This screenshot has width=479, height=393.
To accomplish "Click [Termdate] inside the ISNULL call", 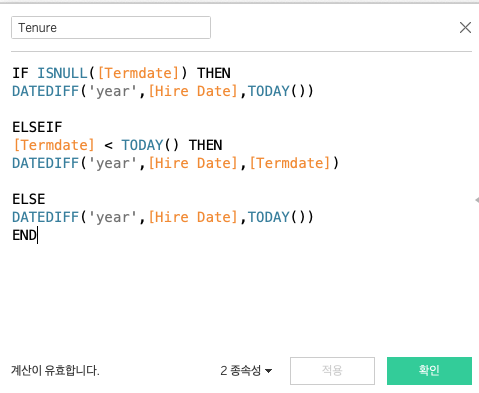I will coord(138,73).
